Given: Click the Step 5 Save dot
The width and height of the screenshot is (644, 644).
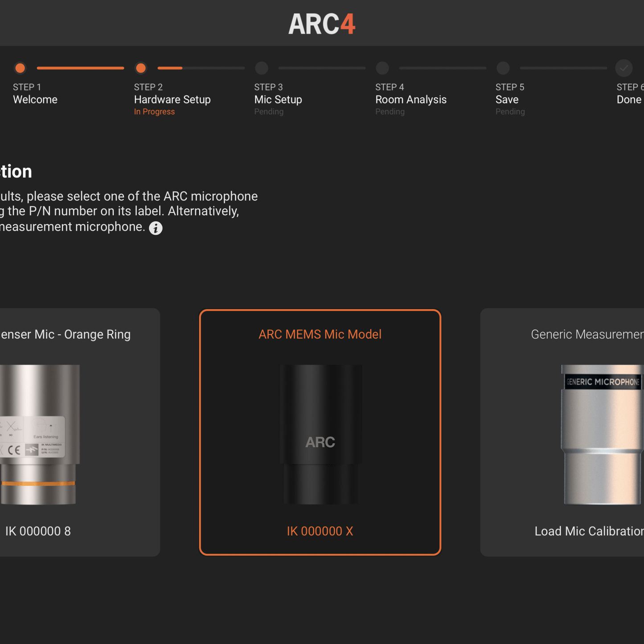Looking at the screenshot, I should [503, 68].
